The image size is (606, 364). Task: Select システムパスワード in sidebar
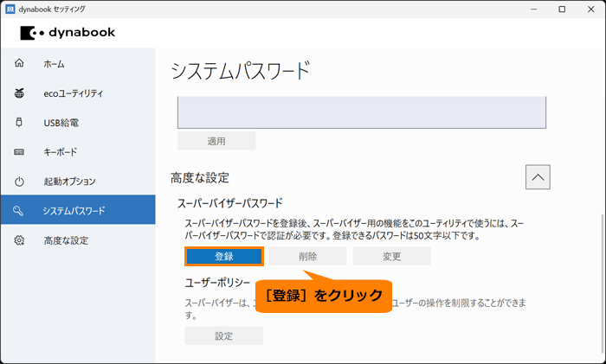coord(78,209)
